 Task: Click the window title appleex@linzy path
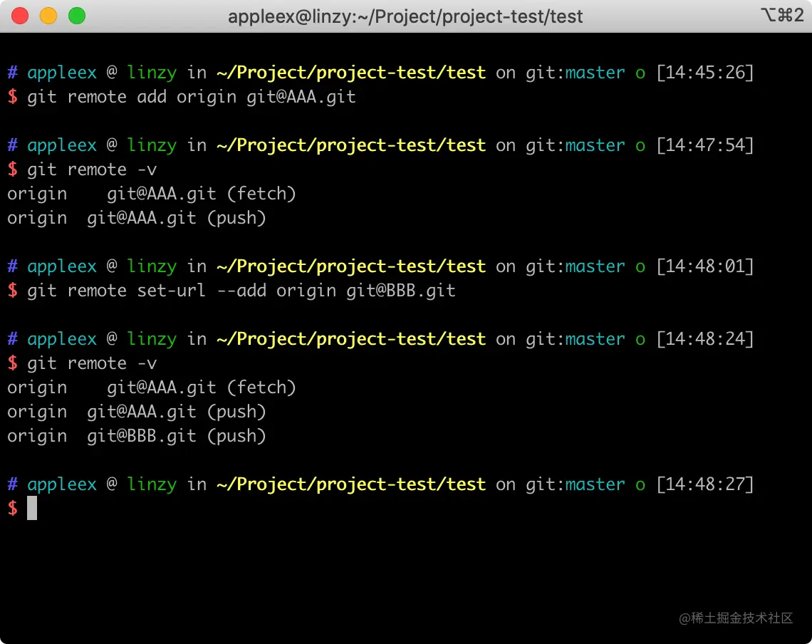[x=405, y=16]
